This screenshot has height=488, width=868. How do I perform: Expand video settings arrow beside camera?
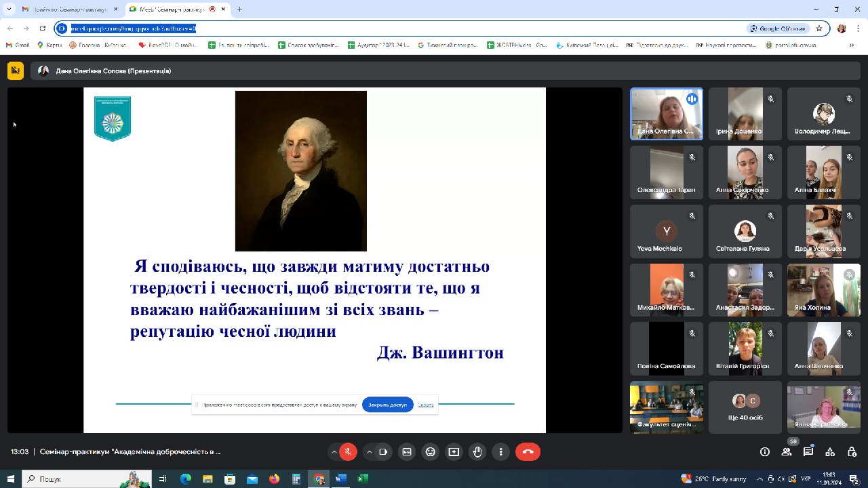click(x=370, y=452)
